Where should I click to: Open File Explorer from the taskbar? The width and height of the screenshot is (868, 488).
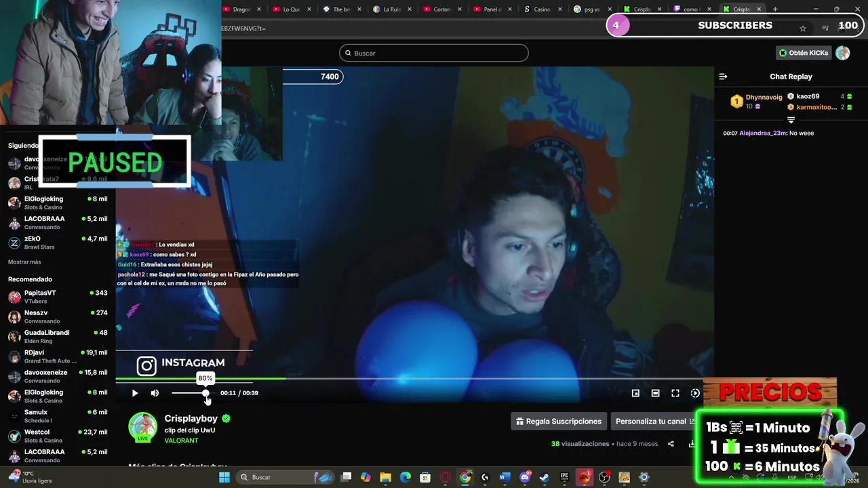pos(385,477)
